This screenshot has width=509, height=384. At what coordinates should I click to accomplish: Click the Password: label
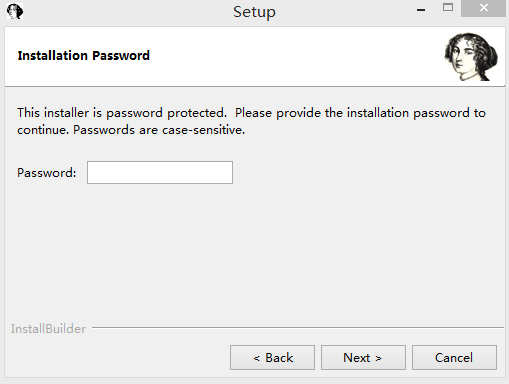47,173
